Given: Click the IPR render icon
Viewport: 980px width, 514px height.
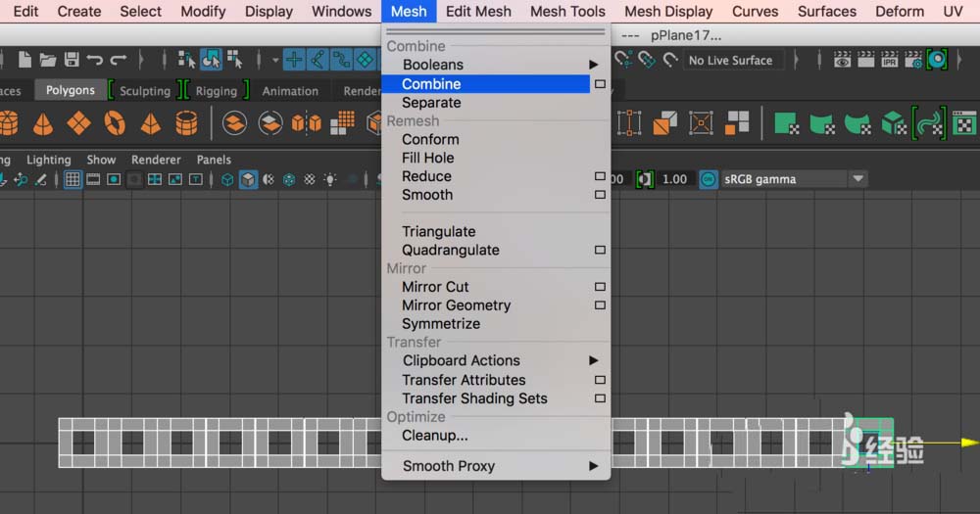Looking at the screenshot, I should coord(890,60).
